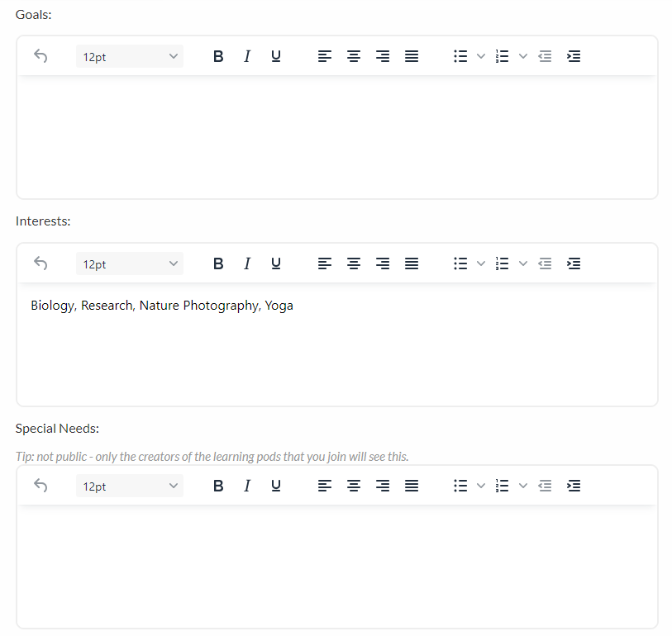Align right in the Special Needs editor
This screenshot has width=672, height=636.
(383, 486)
